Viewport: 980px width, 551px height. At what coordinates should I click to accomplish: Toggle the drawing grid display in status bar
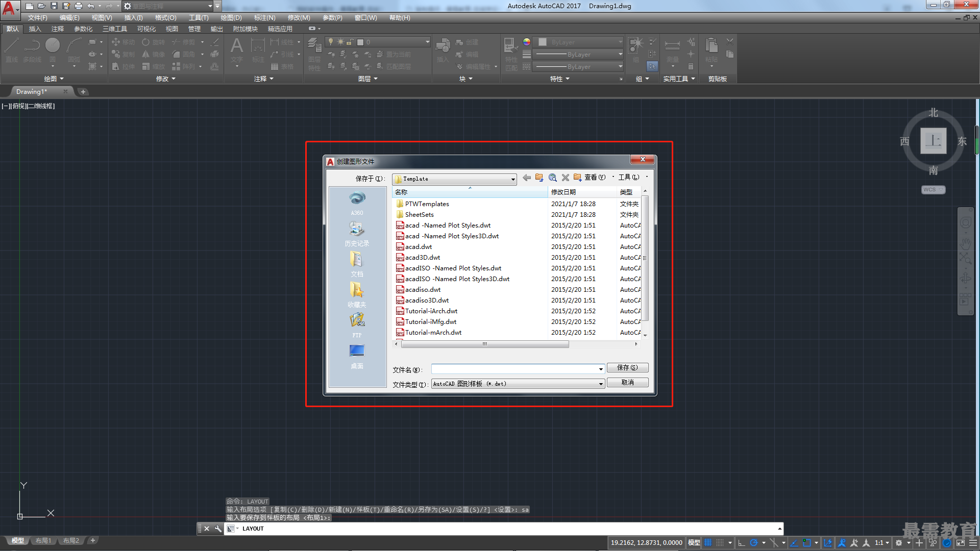[708, 543]
